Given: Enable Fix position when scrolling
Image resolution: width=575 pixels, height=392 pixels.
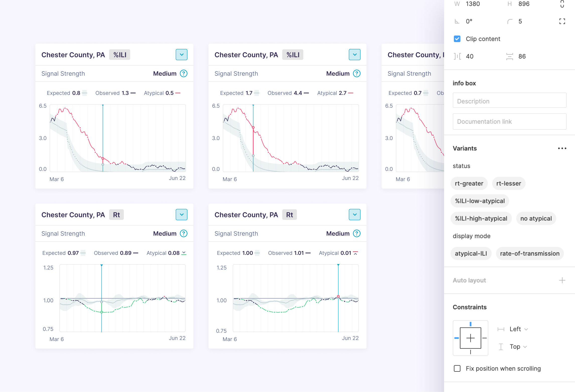Looking at the screenshot, I should point(457,368).
